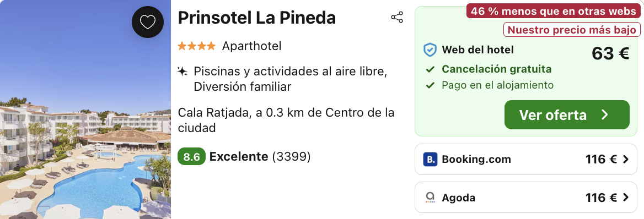Screen dimensions: 644x219
Task: Click the checkmark next to Cancelación gratuita
Action: [x=430, y=69]
